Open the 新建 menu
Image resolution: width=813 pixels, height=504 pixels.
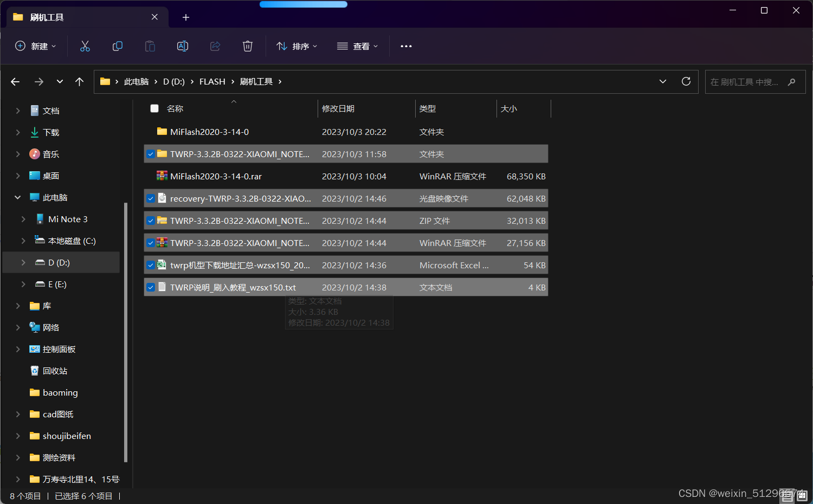[35, 46]
